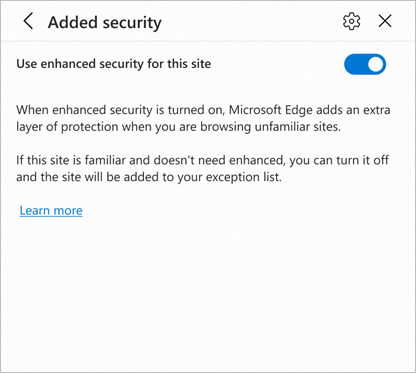Follow the blue 'Learn more' hyperlink
Image resolution: width=416 pixels, height=373 pixels.
(51, 210)
